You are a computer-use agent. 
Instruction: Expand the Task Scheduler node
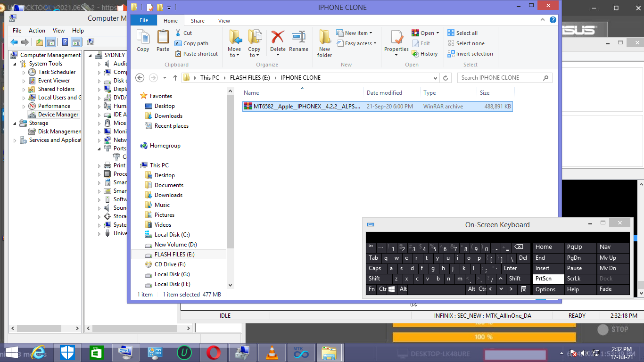[24, 72]
